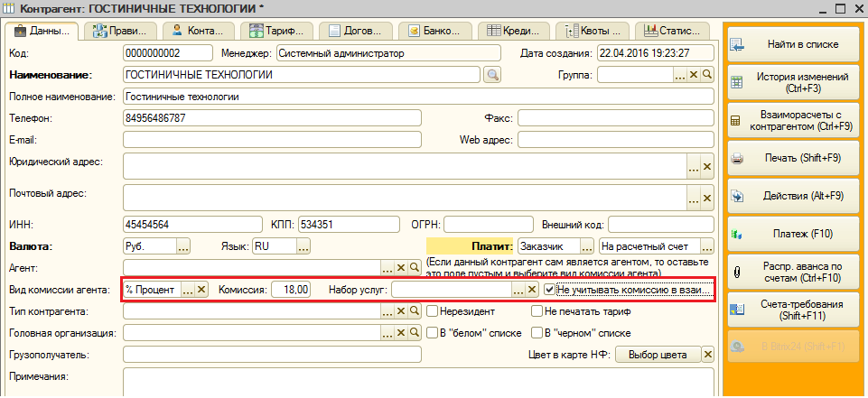Clear the Агент field with its X icon
868x398 pixels.
click(401, 267)
